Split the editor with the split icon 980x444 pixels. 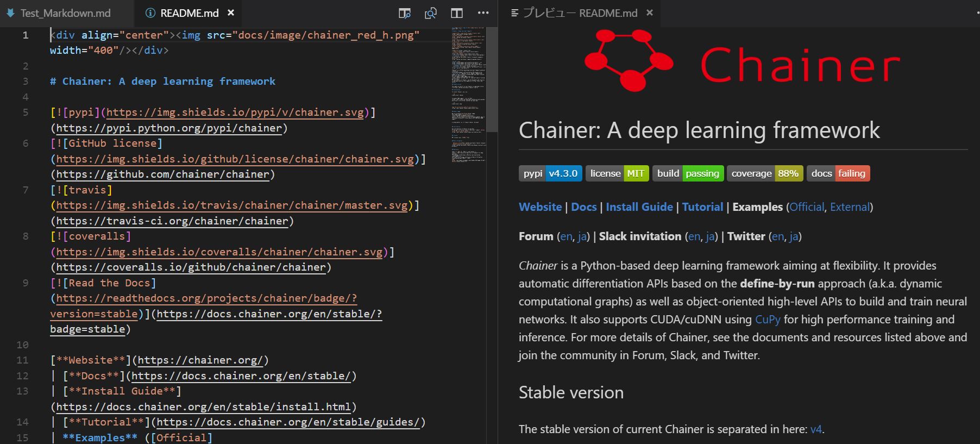457,13
